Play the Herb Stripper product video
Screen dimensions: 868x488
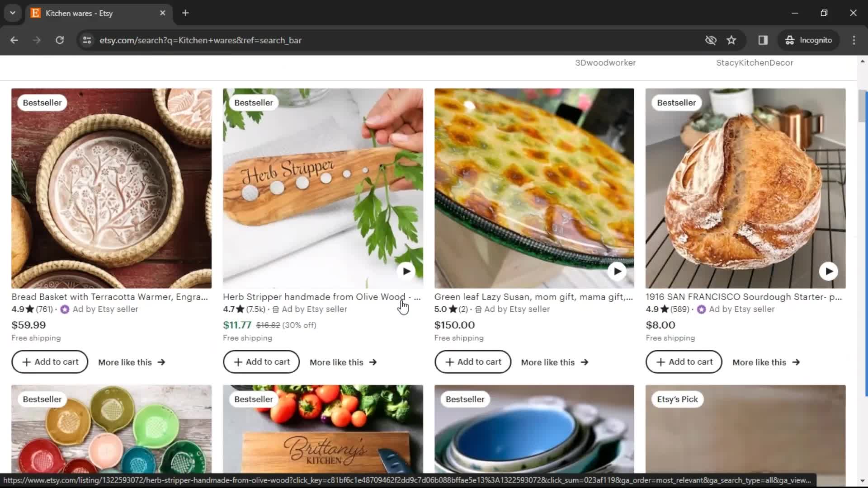[x=406, y=271]
